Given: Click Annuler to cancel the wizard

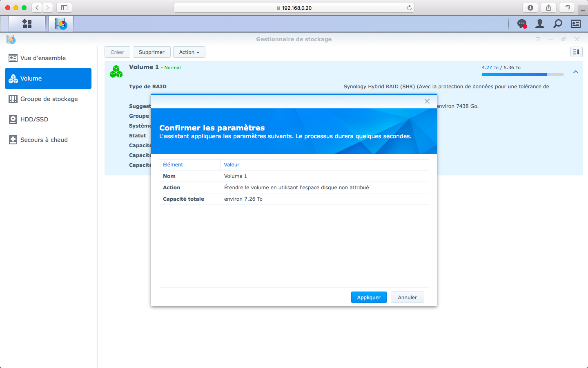Looking at the screenshot, I should point(408,297).
